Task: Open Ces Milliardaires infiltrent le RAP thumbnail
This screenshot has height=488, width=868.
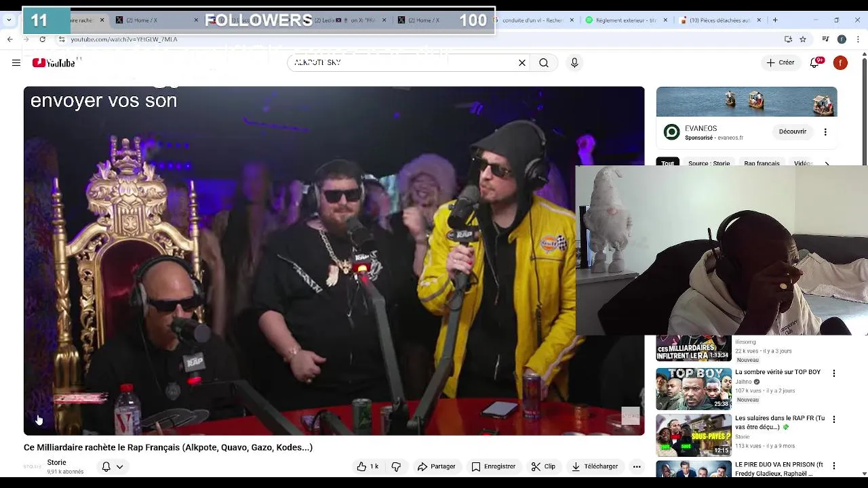Action: coord(694,348)
